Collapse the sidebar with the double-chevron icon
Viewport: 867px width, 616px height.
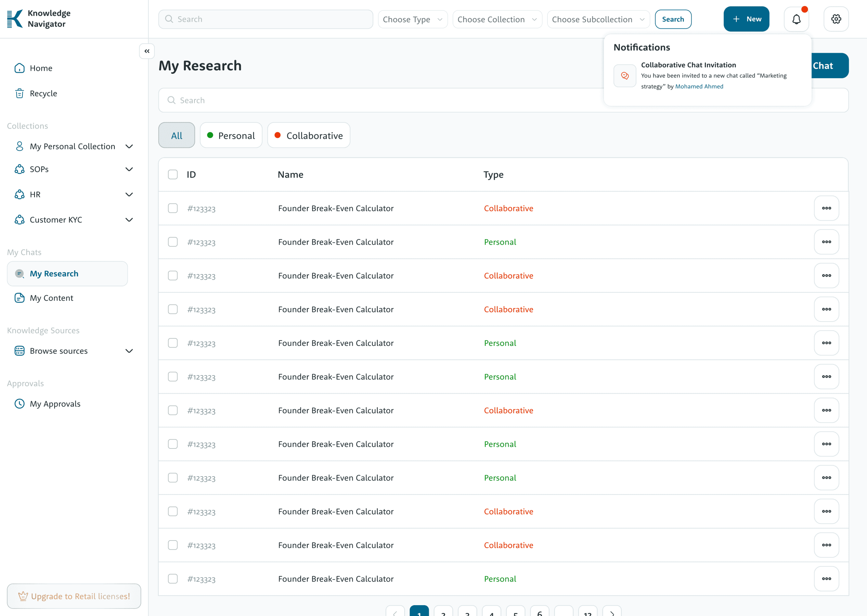pos(147,51)
